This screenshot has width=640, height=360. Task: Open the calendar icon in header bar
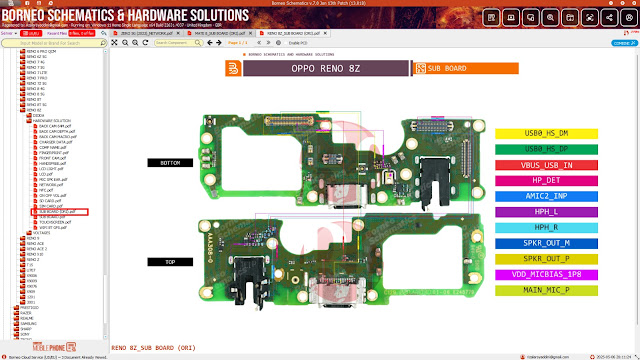[570, 18]
